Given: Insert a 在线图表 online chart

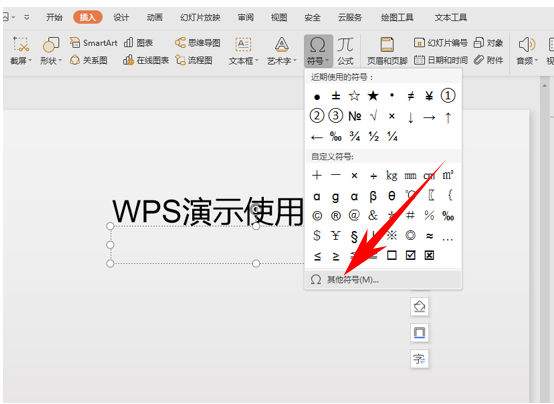Looking at the screenshot, I should click(x=146, y=60).
